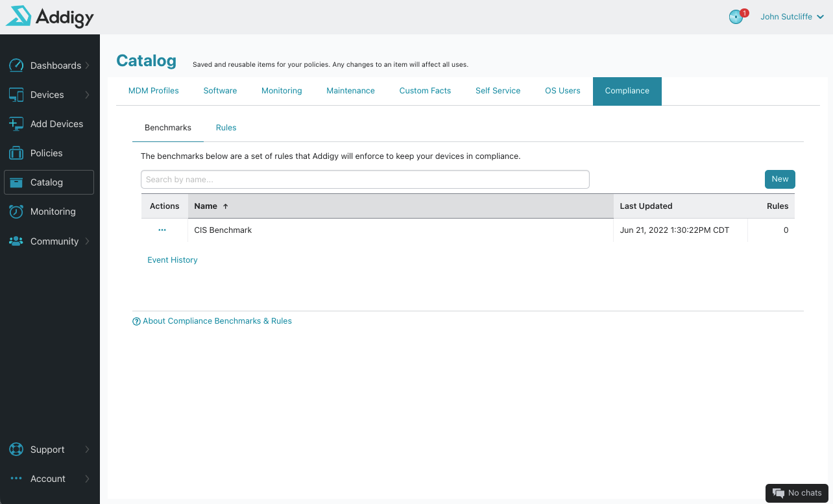
Task: Expand the Support submenu chevron
Action: [88, 450]
